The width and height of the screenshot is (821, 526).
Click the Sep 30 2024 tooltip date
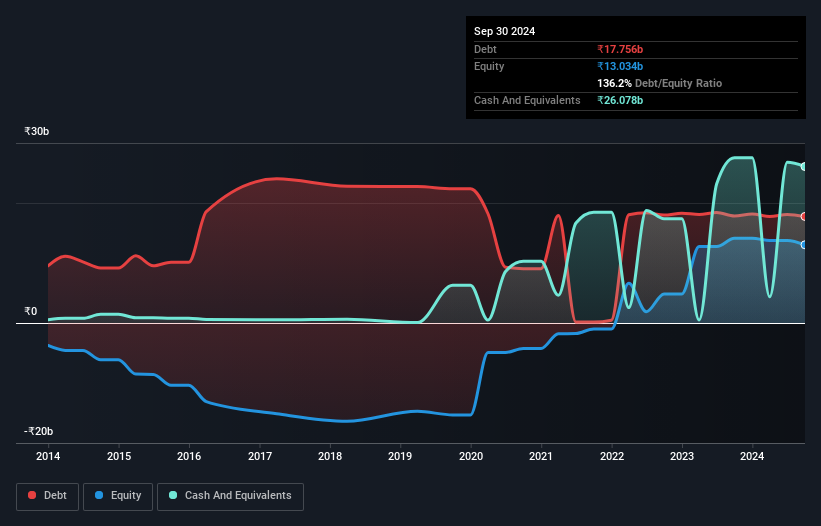(504, 31)
